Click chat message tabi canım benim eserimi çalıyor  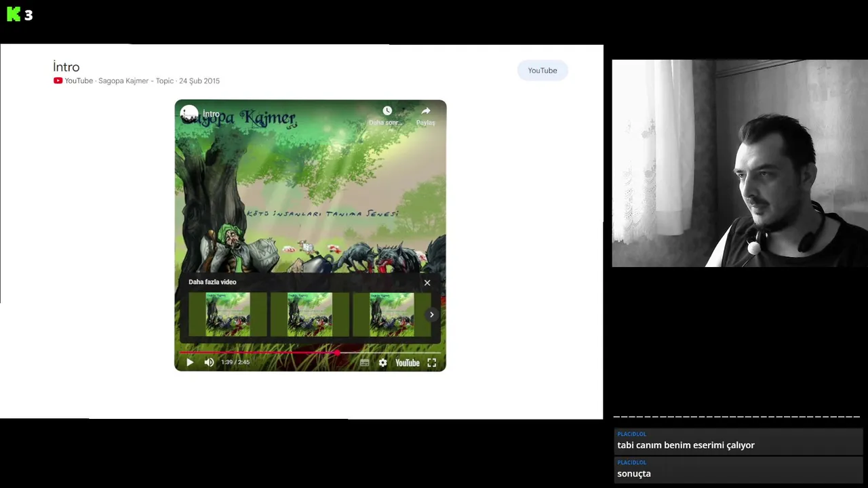pyautogui.click(x=686, y=445)
